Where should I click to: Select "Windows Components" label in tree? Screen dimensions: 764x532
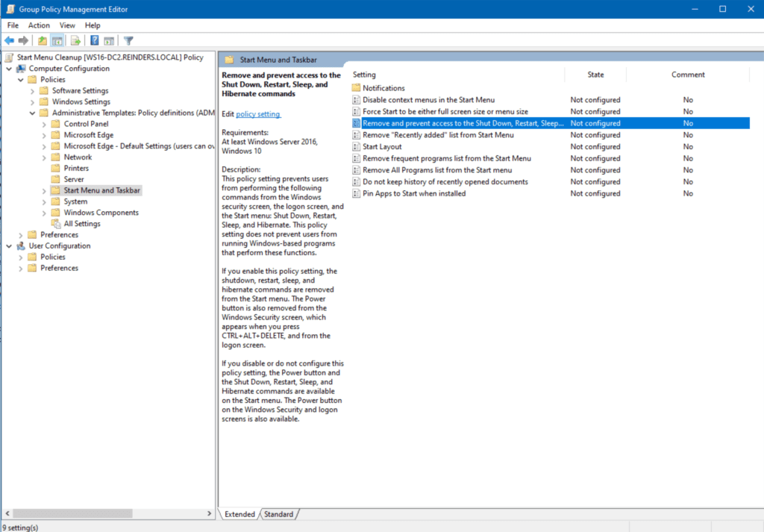(x=101, y=213)
